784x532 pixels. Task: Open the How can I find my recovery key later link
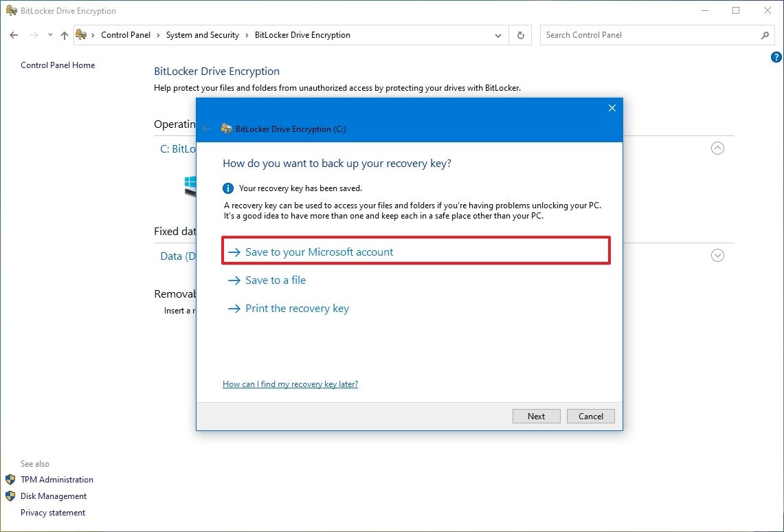click(x=290, y=384)
